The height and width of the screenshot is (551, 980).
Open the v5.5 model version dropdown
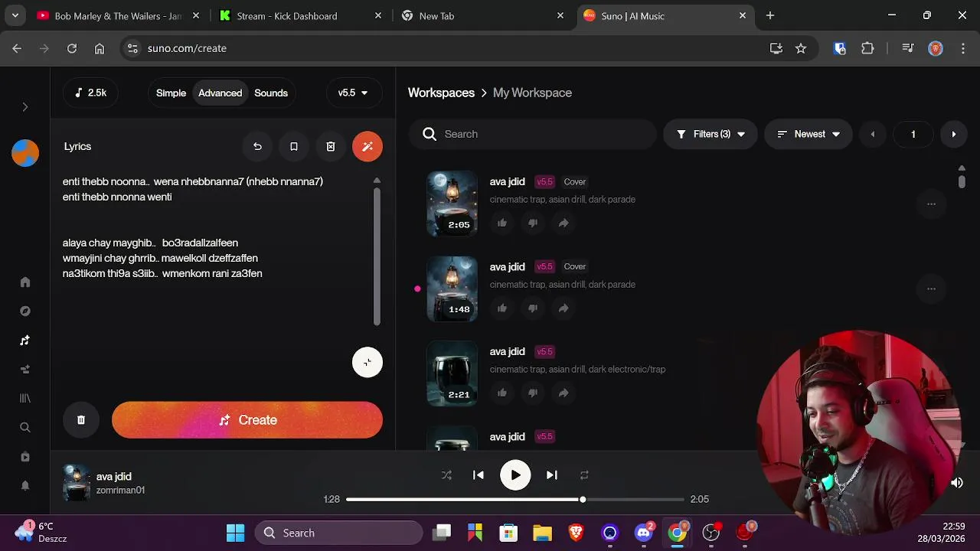click(x=353, y=93)
